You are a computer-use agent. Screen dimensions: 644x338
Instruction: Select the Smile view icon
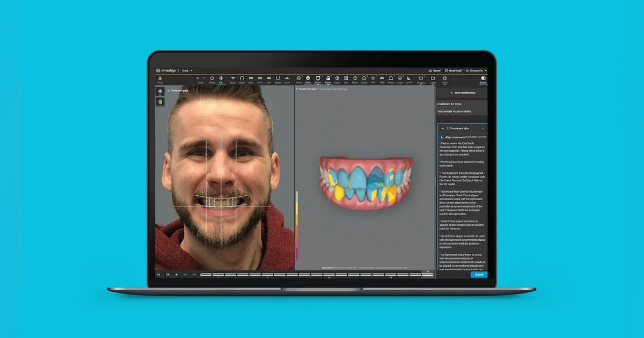(307, 79)
